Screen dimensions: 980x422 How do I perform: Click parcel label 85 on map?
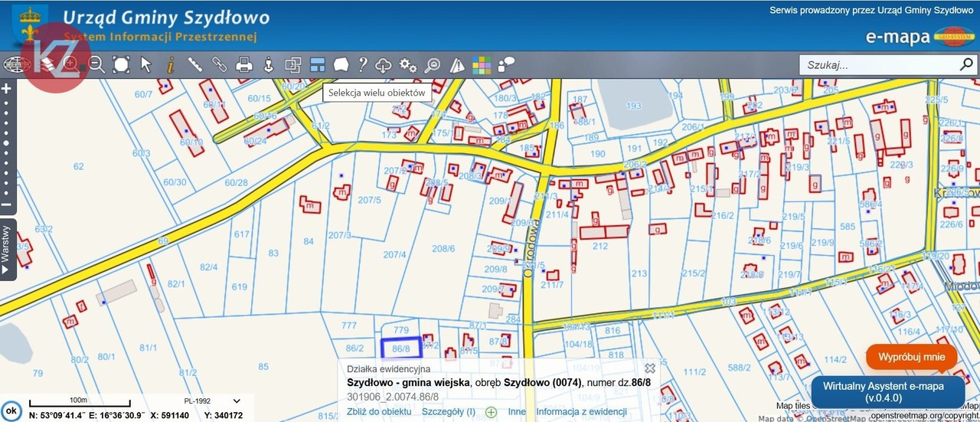[x=263, y=367]
